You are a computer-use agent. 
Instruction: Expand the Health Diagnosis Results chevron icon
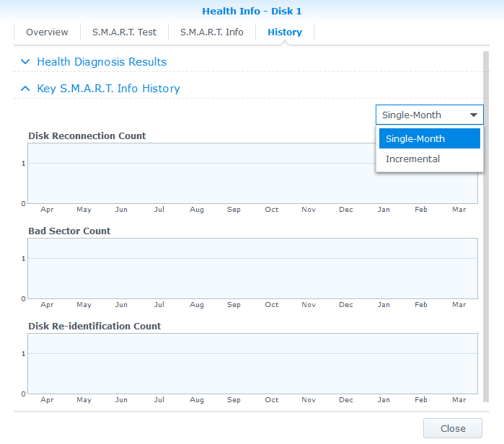click(25, 62)
